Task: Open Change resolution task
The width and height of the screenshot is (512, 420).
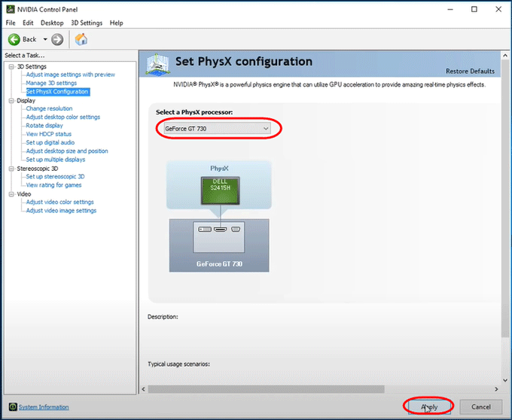Action: coord(49,108)
